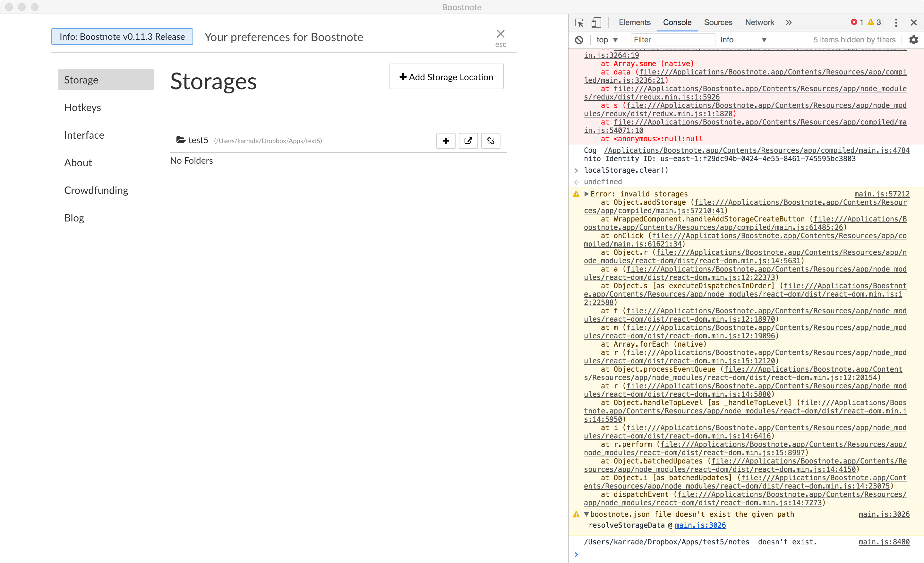
Task: Click the add folder plus icon for test5
Action: pyautogui.click(x=446, y=141)
